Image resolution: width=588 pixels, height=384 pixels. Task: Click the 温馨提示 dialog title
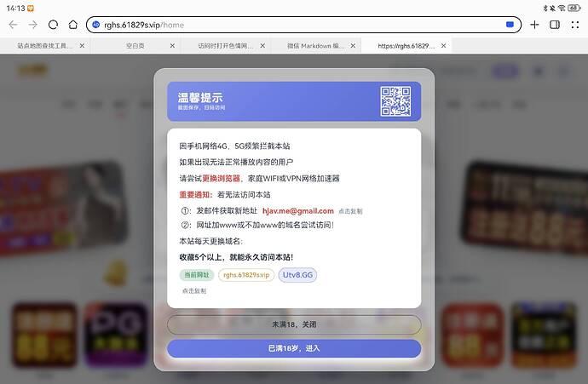[200, 98]
